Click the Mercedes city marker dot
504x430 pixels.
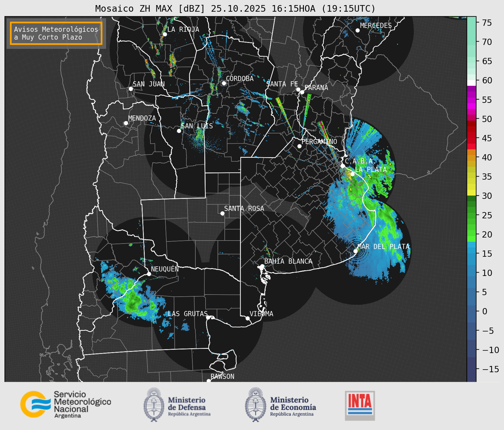tap(357, 31)
